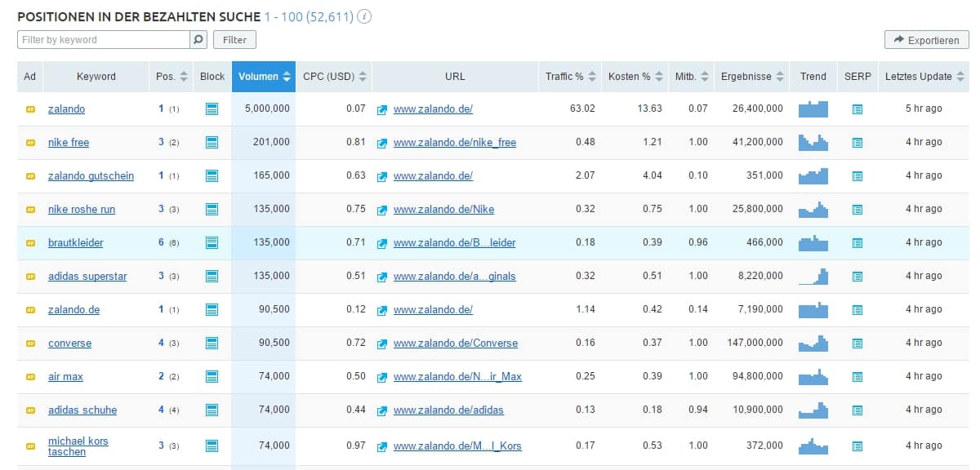Sort table by Kosten % column
Image resolution: width=980 pixels, height=470 pixels.
click(x=635, y=77)
